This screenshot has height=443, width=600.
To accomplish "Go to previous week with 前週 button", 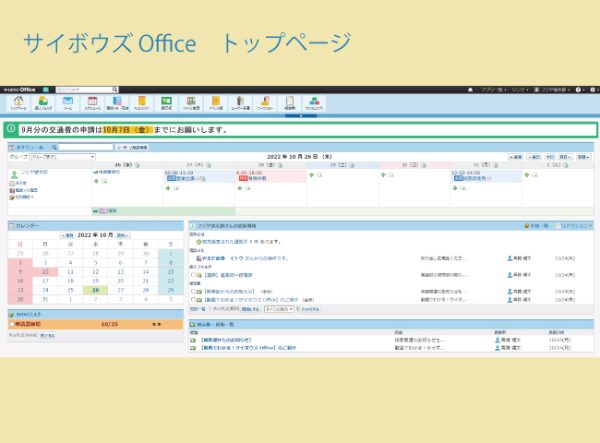I will [x=515, y=157].
